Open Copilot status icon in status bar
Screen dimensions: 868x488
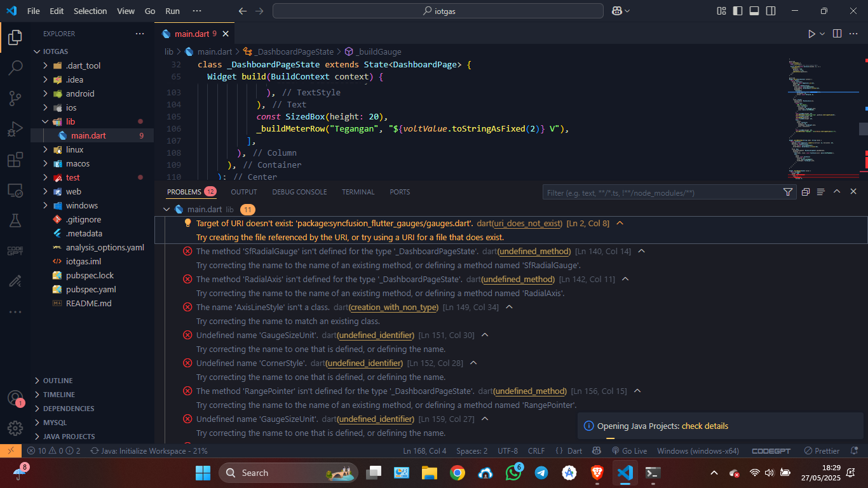tap(596, 451)
